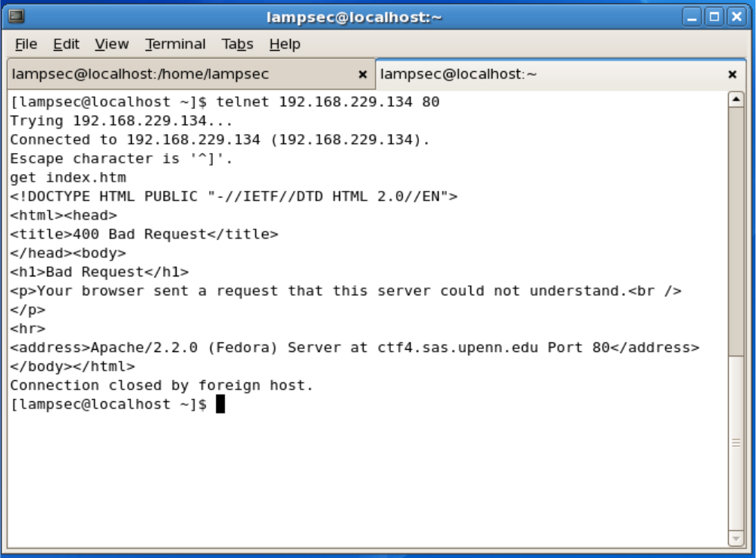Click the scrollbar down arrow
Image resolution: width=756 pixels, height=558 pixels.
[736, 538]
